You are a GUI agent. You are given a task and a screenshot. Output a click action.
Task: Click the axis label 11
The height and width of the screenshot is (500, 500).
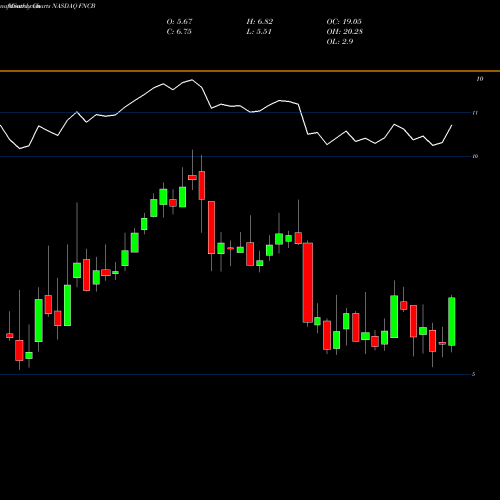click(x=475, y=113)
